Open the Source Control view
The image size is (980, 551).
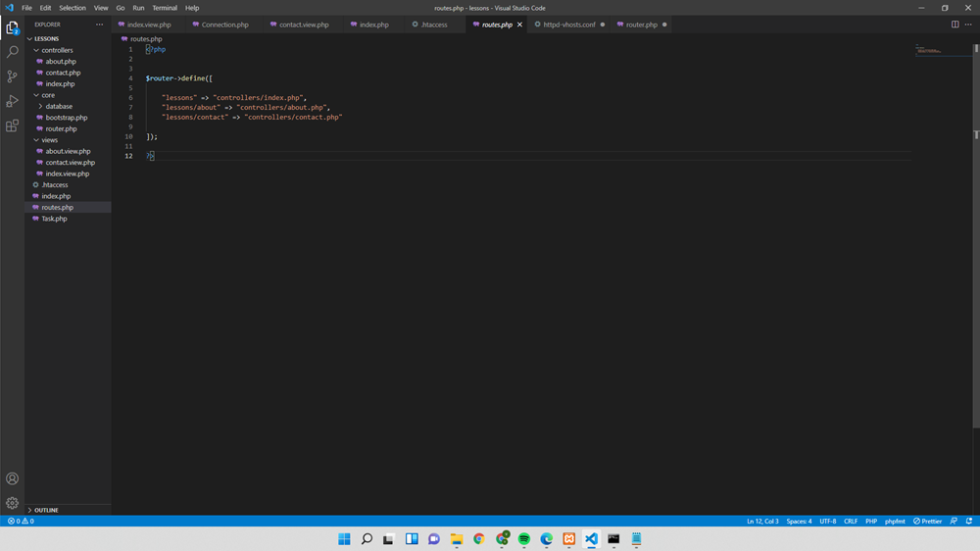click(12, 76)
